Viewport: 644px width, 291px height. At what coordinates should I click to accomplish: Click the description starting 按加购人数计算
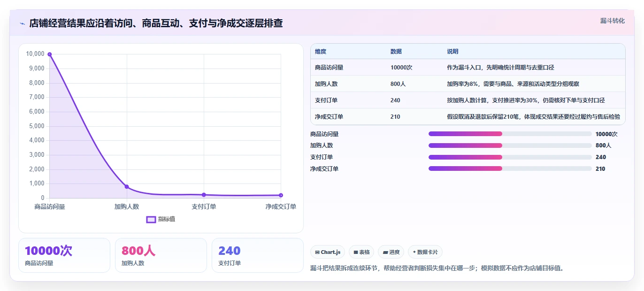(x=526, y=100)
